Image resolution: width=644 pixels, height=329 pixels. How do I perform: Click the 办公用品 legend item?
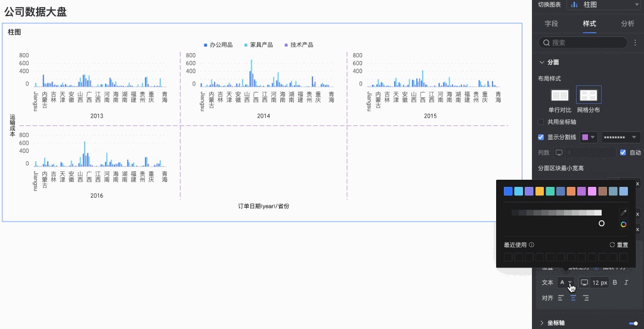coord(218,45)
